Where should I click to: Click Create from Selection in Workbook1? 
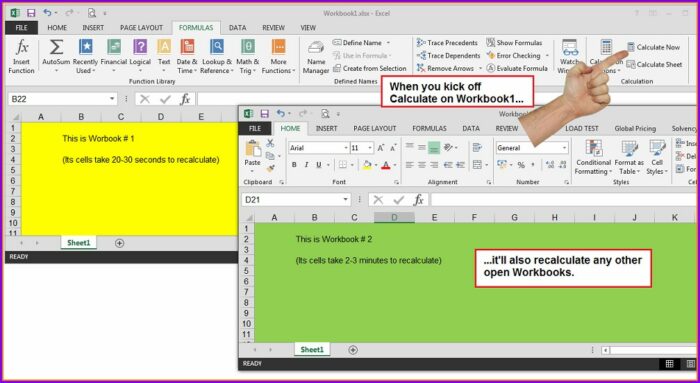pos(370,68)
